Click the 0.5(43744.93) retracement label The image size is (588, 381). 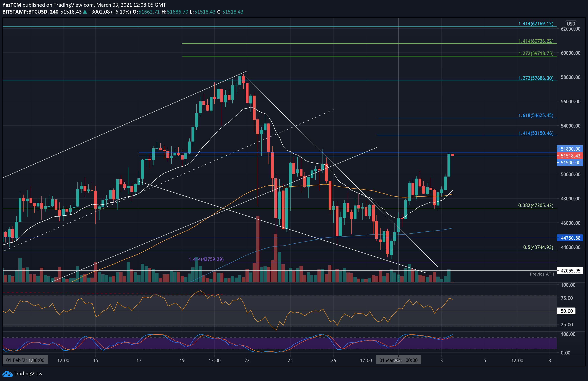[538, 247]
